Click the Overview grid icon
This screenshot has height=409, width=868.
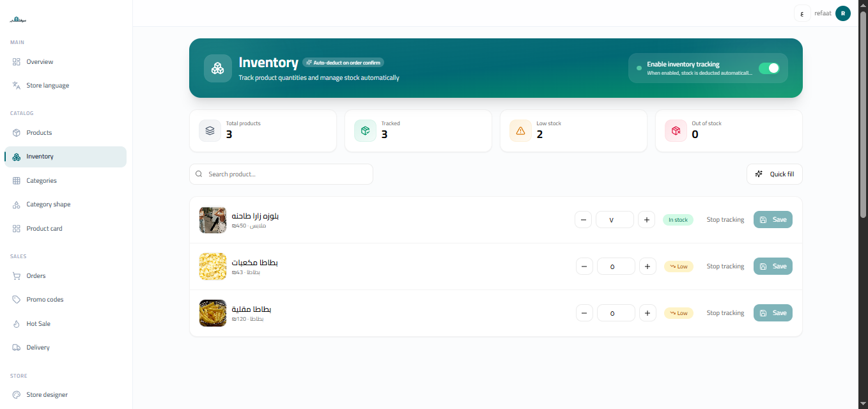(x=17, y=62)
